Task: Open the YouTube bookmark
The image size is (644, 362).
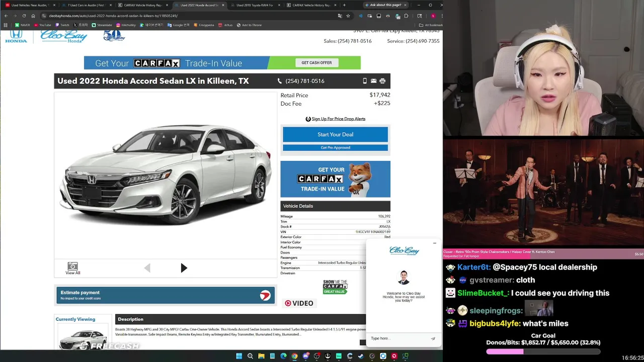Action: click(43, 25)
